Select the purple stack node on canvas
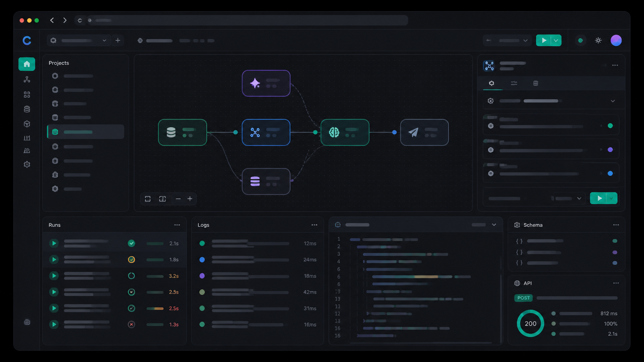The height and width of the screenshot is (362, 644). coord(266,181)
